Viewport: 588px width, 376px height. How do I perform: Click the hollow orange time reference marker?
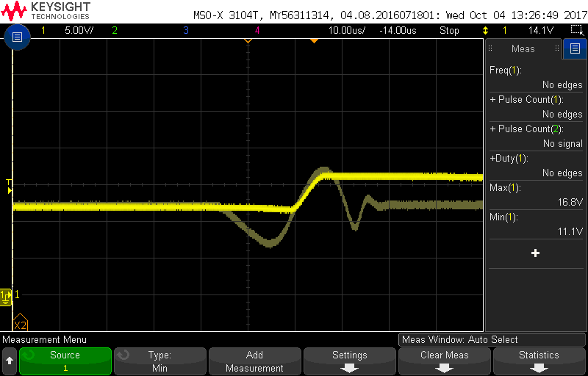coord(248,41)
